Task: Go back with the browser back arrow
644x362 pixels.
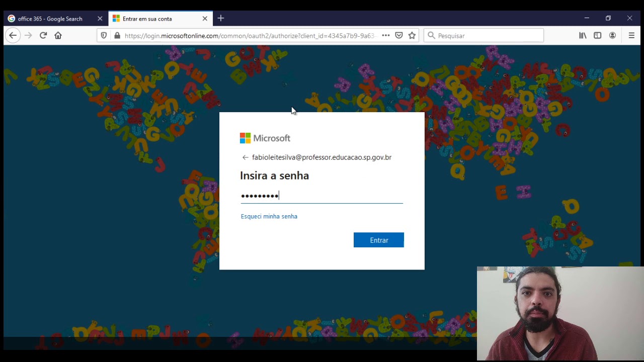Action: (x=13, y=35)
